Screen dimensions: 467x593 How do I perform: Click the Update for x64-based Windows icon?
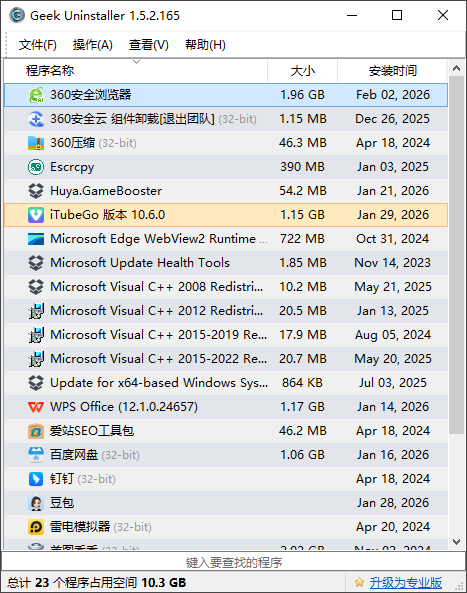36,383
